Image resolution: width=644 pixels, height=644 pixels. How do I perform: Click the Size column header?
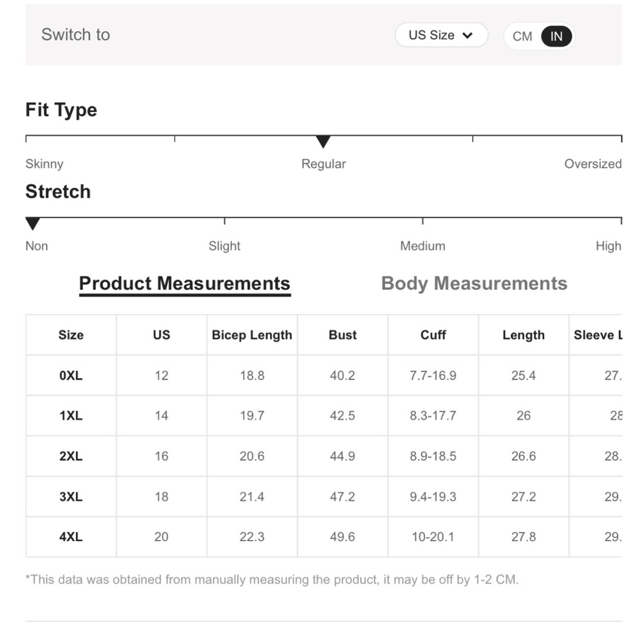[71, 335]
